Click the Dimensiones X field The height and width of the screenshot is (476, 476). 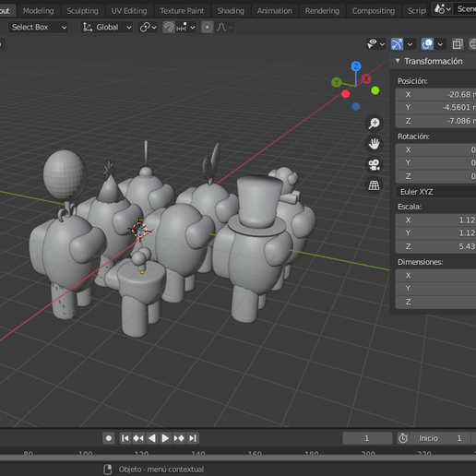pos(435,276)
